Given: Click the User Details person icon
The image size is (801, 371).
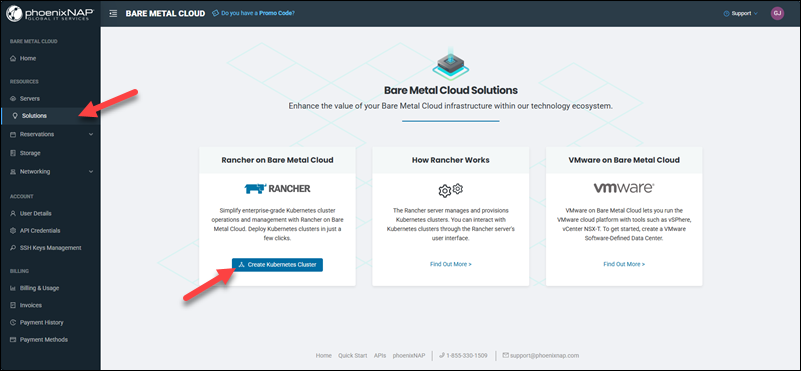Looking at the screenshot, I should [x=13, y=214].
